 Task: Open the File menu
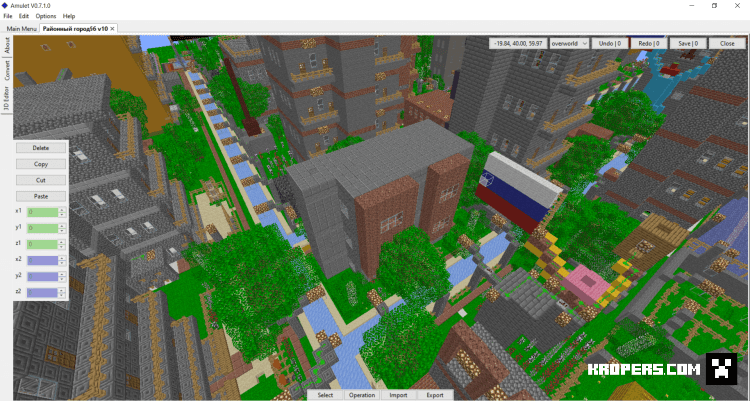click(x=8, y=16)
